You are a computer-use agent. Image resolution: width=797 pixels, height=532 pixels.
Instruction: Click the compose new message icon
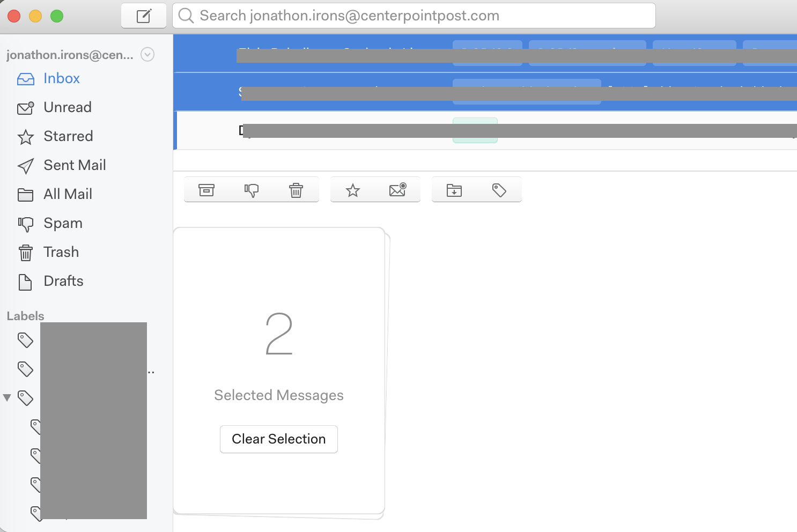143,16
